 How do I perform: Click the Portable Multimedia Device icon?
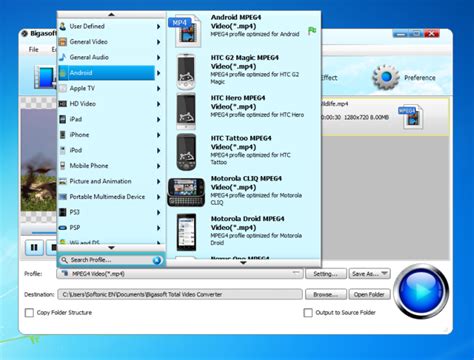coord(62,197)
